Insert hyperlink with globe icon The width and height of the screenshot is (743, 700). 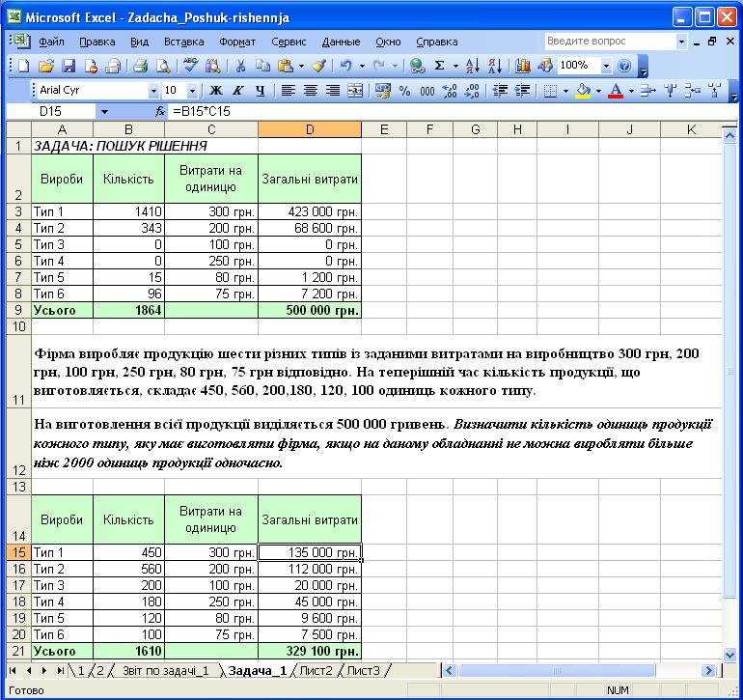tap(418, 66)
